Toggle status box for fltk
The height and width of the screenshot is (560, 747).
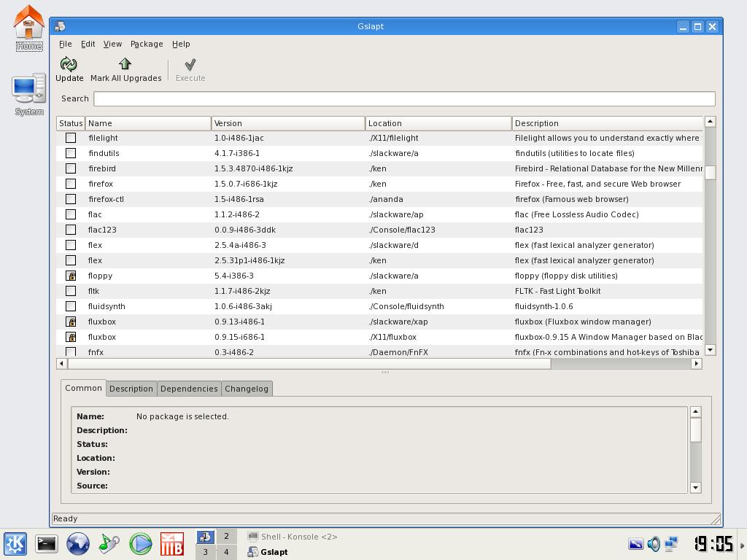coord(71,291)
